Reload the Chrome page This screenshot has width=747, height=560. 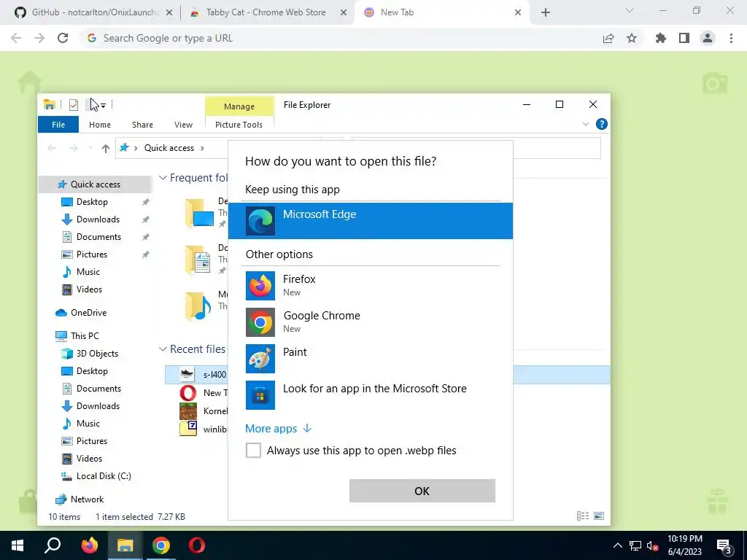(x=63, y=38)
